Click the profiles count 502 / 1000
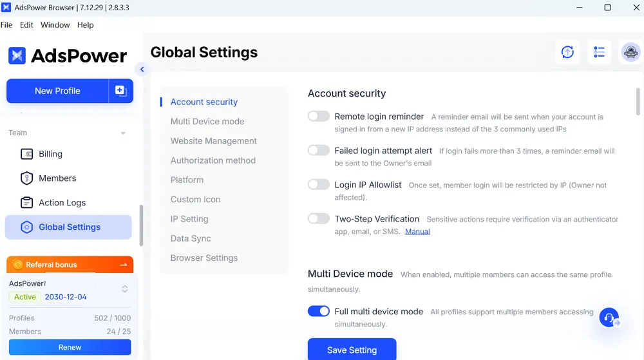 coord(113,318)
